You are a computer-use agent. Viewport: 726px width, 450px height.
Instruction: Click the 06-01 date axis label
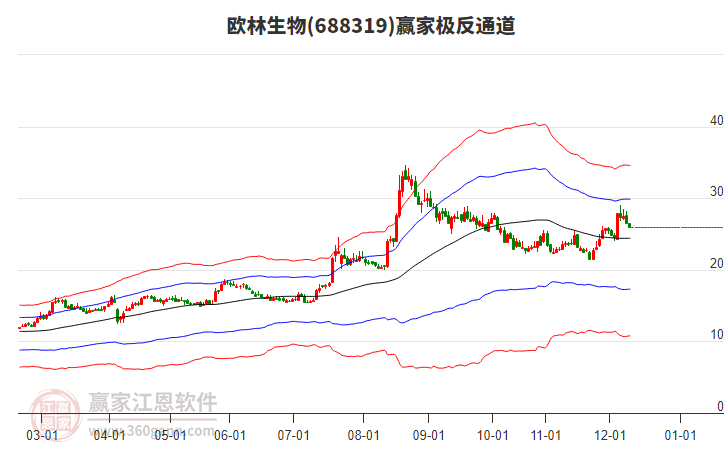point(230,436)
